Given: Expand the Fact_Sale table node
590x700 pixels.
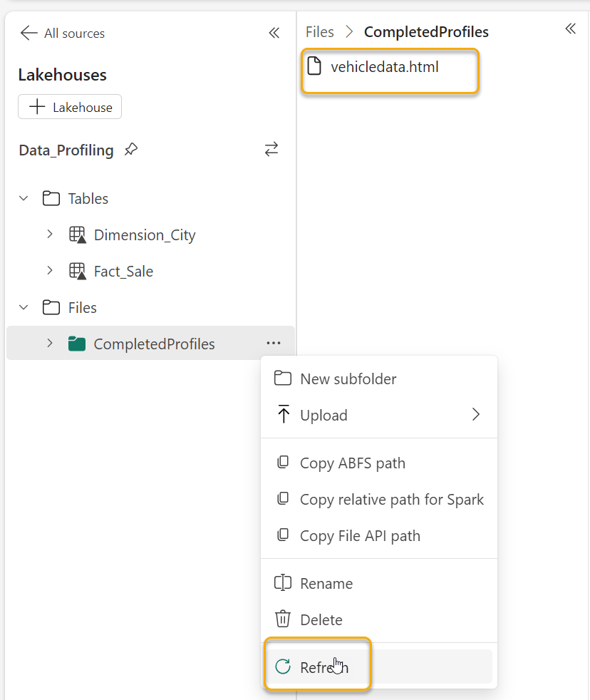Looking at the screenshot, I should [x=49, y=271].
